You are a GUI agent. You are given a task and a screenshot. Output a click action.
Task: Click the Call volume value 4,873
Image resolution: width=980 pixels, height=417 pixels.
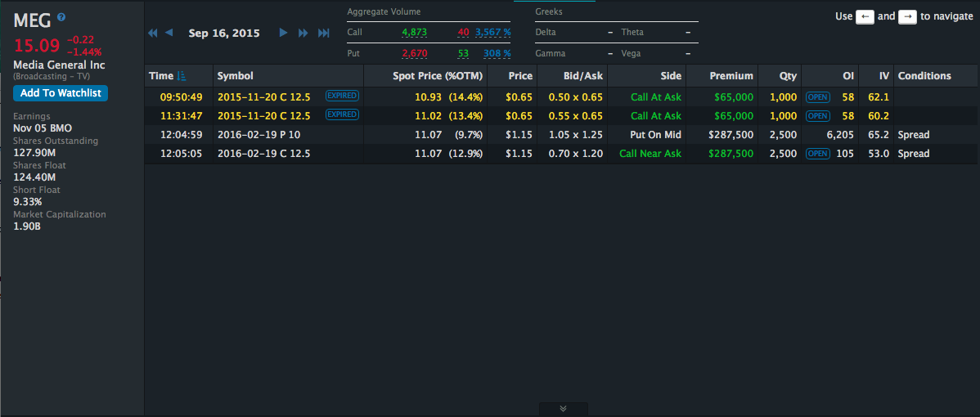415,32
